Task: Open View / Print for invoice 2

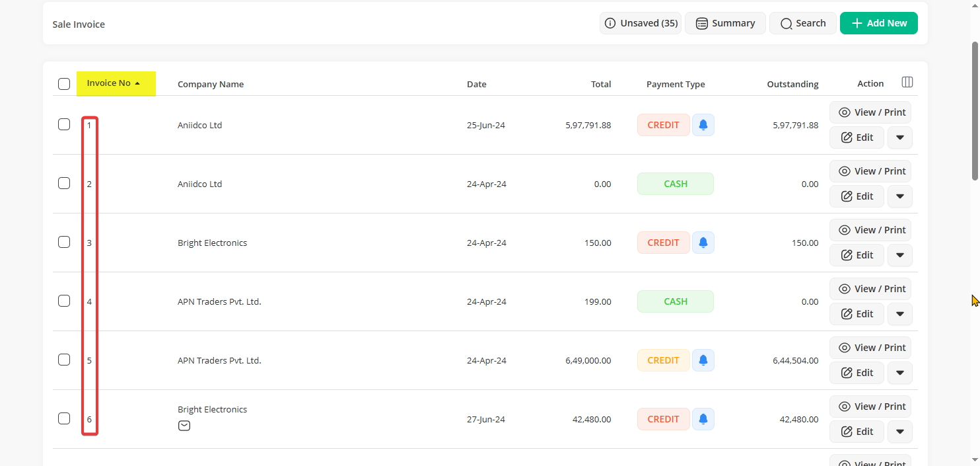Action: coord(870,171)
